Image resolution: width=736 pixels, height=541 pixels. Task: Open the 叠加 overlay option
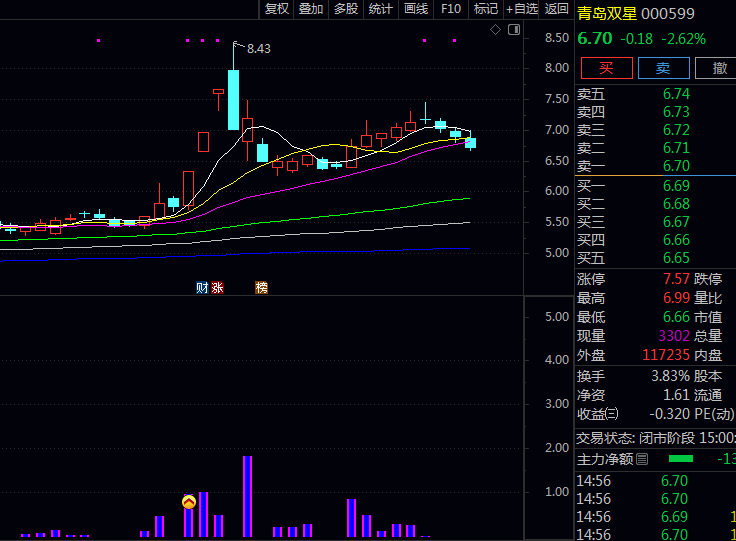pos(311,9)
